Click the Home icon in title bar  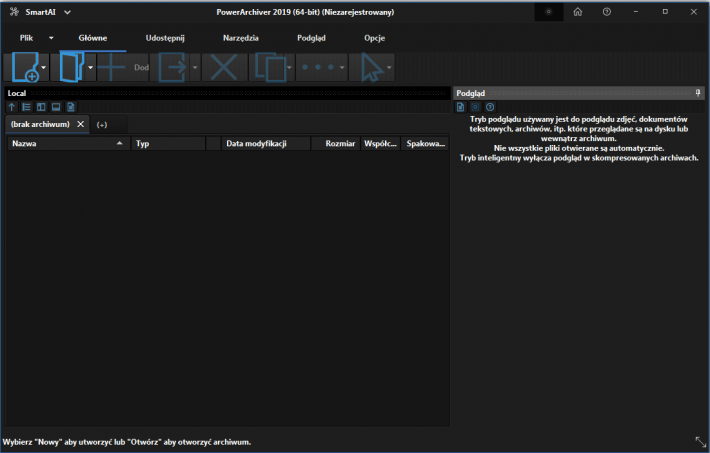578,12
